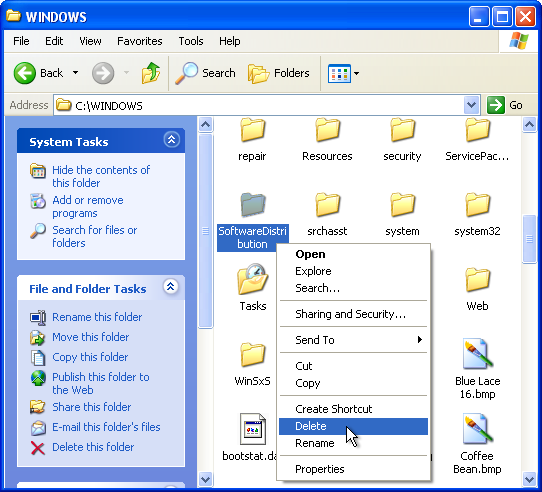Select the system32 folder icon

tap(477, 205)
